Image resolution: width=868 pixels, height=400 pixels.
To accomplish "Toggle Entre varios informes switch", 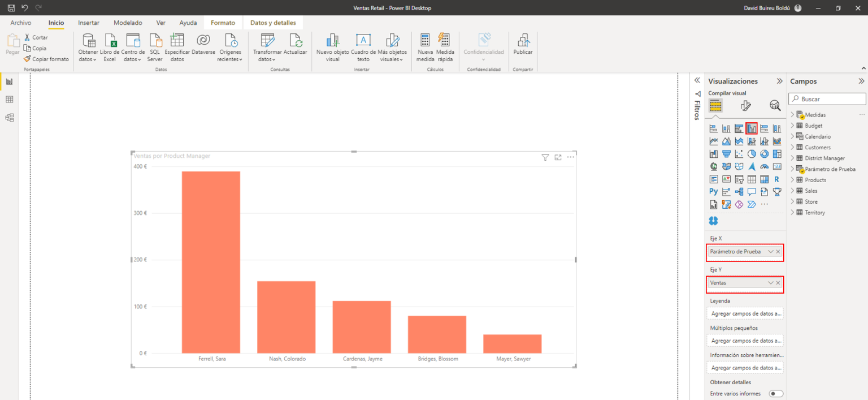I will point(776,393).
